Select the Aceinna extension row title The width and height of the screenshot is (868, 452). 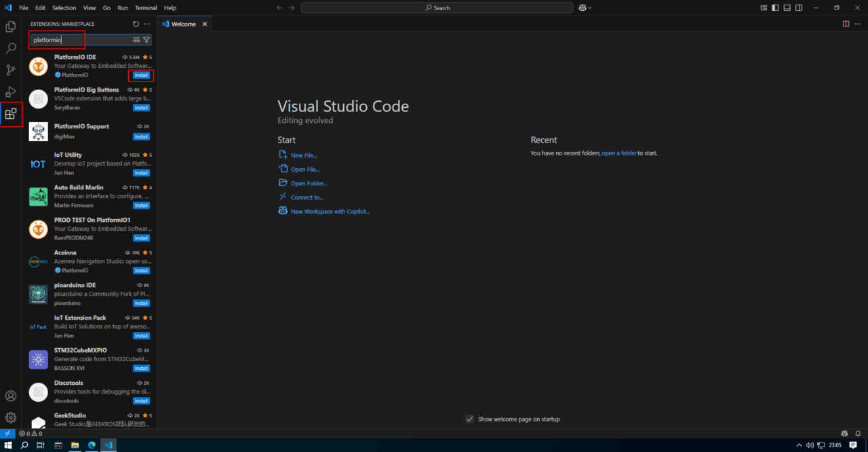tap(65, 252)
